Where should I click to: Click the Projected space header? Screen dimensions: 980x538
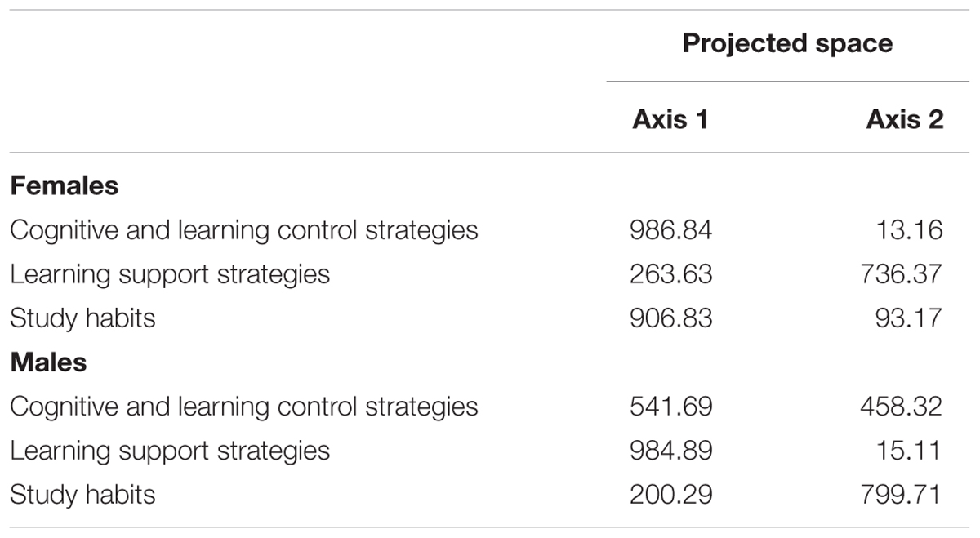tap(787, 43)
